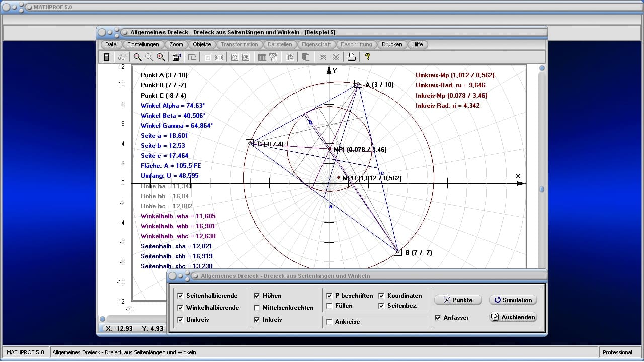Click the Beschriftung menu item
Viewport: 644px width, 362px height.
click(356, 44)
